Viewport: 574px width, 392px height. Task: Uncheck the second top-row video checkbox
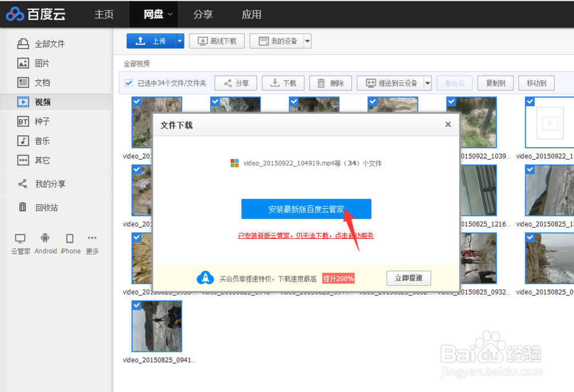tap(215, 102)
